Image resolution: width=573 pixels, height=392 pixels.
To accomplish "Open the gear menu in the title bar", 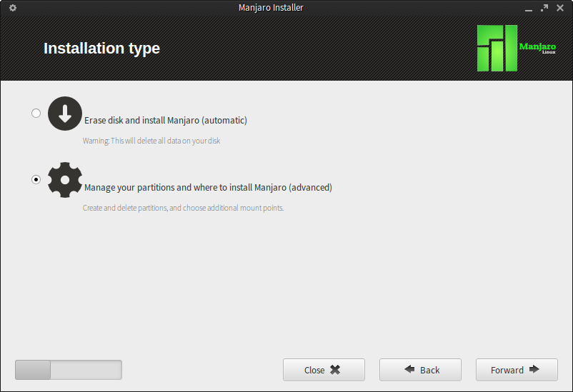I will click(x=13, y=8).
